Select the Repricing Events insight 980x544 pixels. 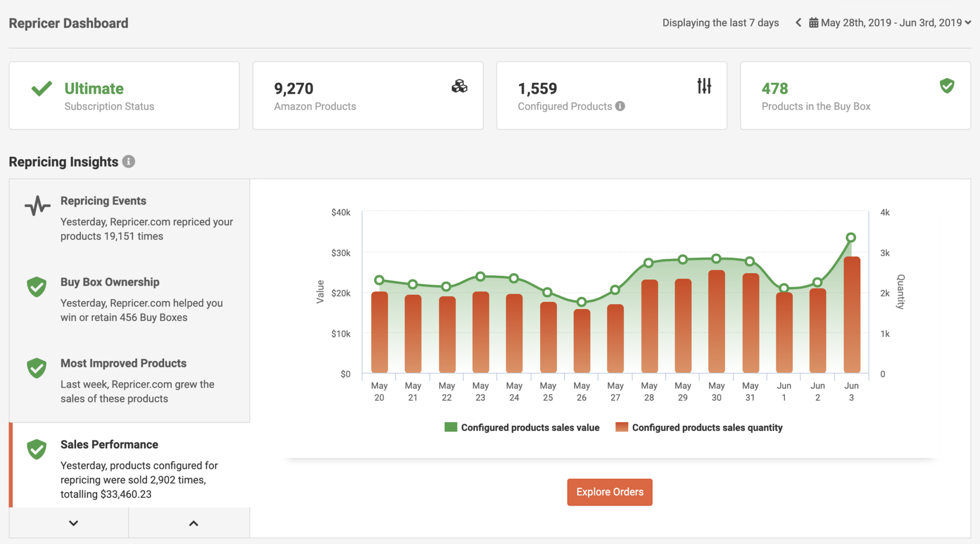129,220
